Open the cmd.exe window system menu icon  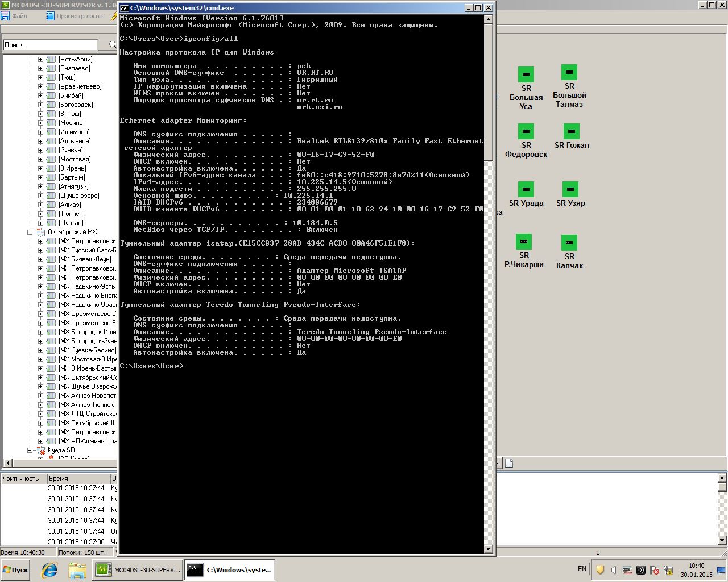(124, 8)
